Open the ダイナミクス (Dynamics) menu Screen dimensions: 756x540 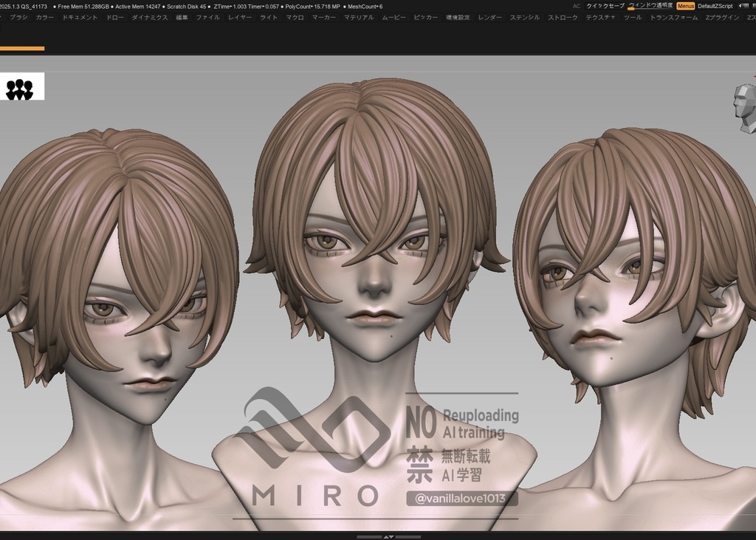tap(150, 18)
